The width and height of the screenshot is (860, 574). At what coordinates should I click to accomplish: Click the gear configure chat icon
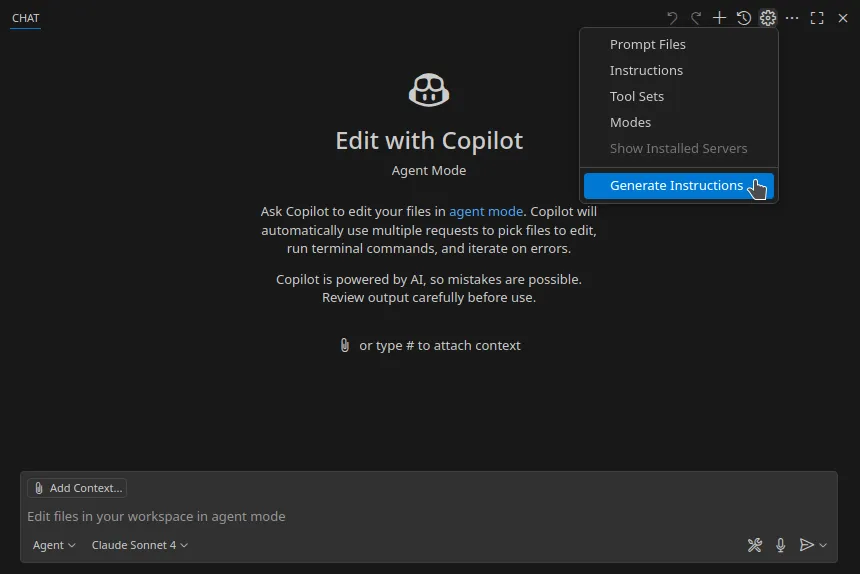768,18
